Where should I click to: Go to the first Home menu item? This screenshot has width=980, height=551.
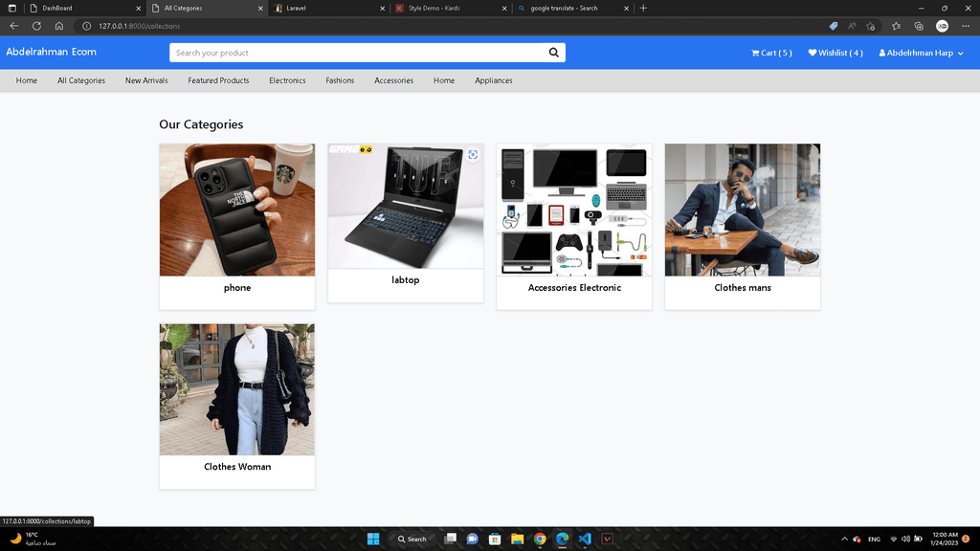click(26, 80)
